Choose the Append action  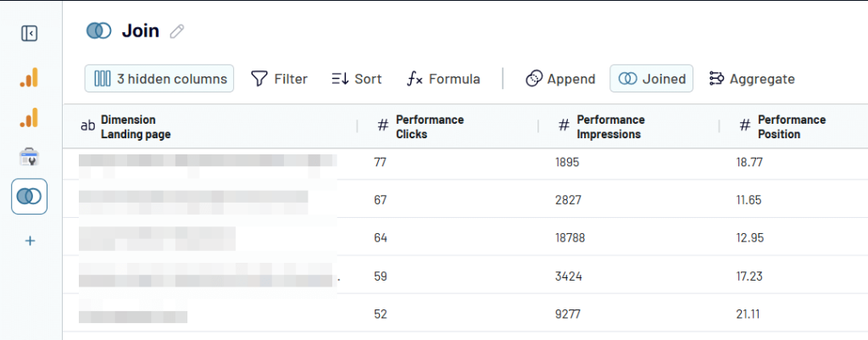coord(560,79)
